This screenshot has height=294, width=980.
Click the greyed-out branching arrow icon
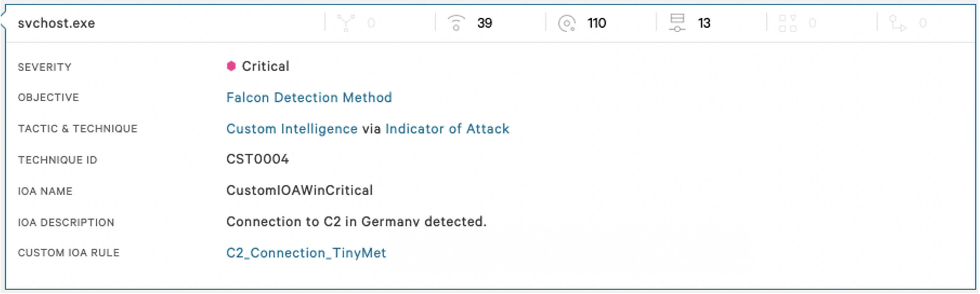898,23
